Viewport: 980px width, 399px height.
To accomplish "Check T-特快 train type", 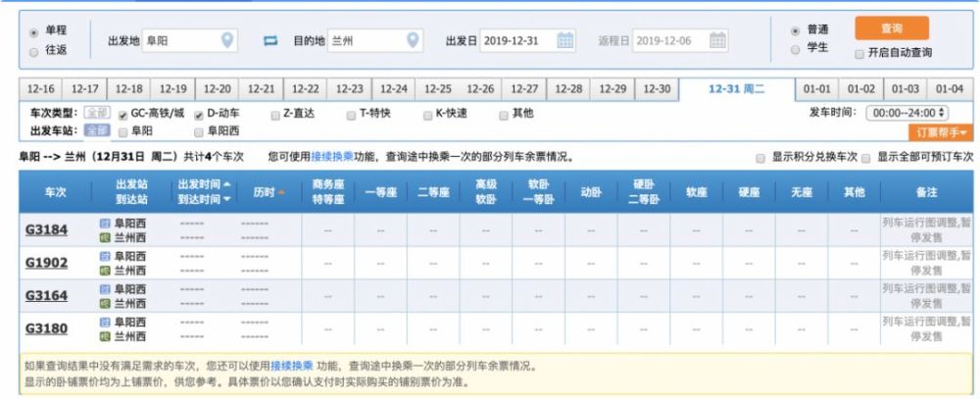I will pos(352,115).
